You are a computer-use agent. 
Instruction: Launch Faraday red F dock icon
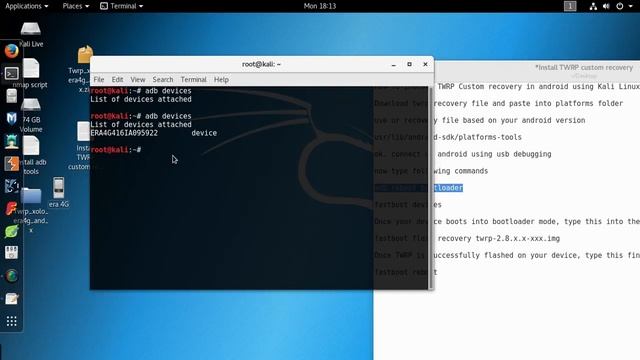(x=11, y=209)
